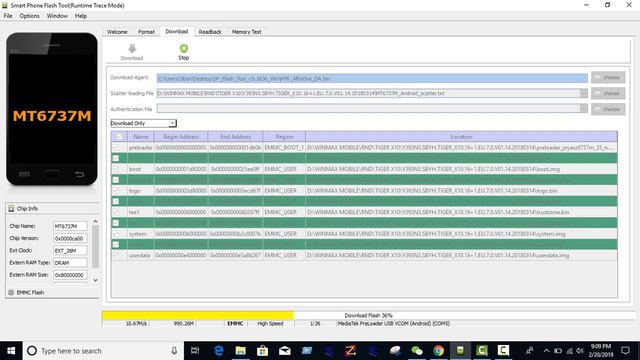Launch Microsoft Edge from the taskbar
The height and width of the screenshot is (360, 640).
click(219, 351)
